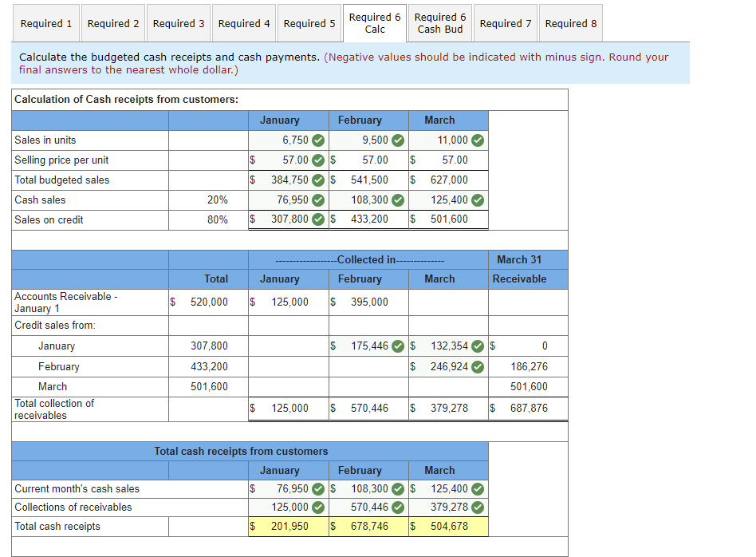This screenshot has width=756, height=557.
Task: Click checkmark beside 175,446 February collection
Action: (x=398, y=346)
